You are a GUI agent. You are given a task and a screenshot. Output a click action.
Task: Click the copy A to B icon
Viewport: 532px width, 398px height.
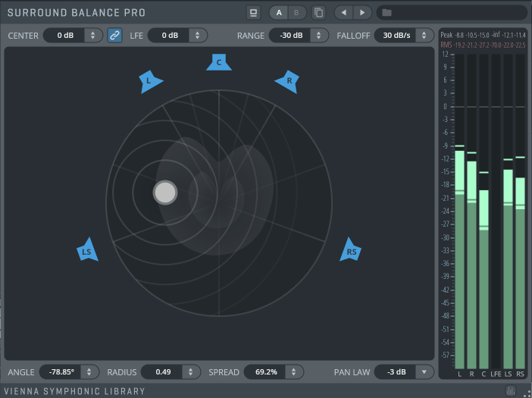tap(318, 13)
